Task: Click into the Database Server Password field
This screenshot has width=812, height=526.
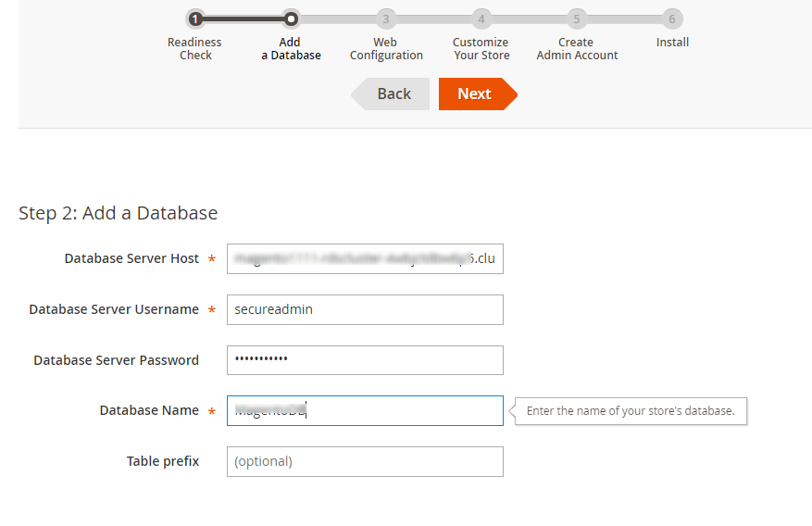Action: tap(365, 360)
